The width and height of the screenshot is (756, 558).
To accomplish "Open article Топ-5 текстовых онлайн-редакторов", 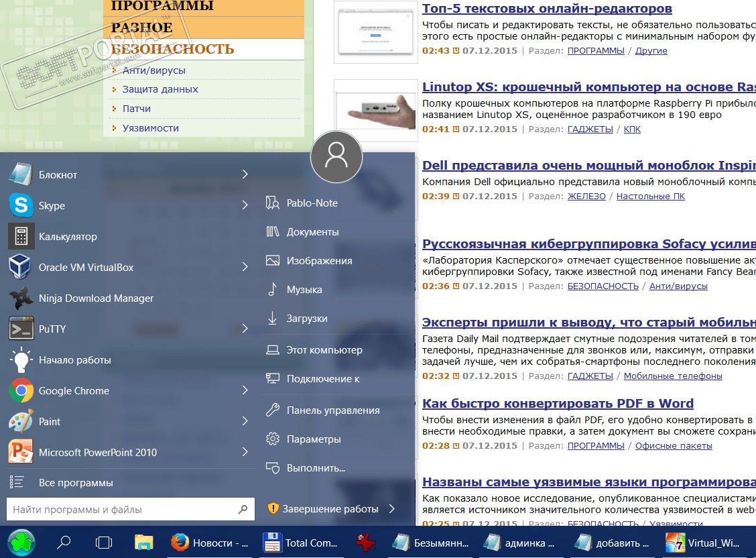I will [547, 8].
